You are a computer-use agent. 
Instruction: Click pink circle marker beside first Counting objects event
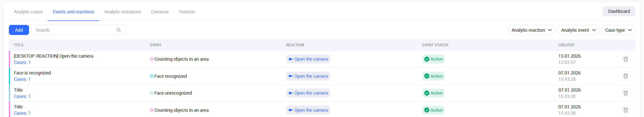click(152, 59)
